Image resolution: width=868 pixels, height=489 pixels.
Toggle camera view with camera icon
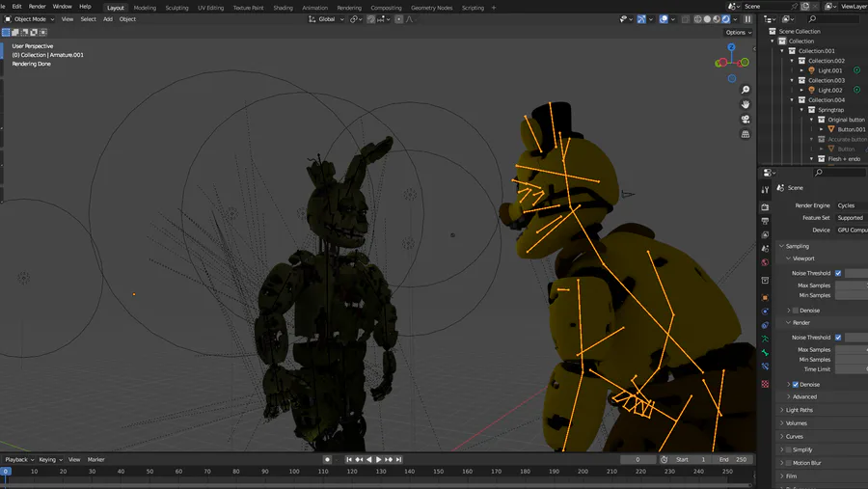point(746,120)
